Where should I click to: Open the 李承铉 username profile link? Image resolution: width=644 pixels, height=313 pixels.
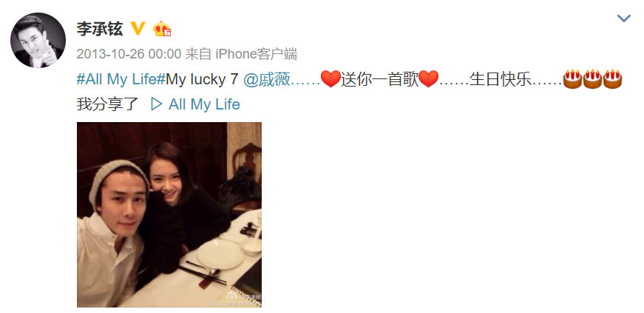point(99,29)
